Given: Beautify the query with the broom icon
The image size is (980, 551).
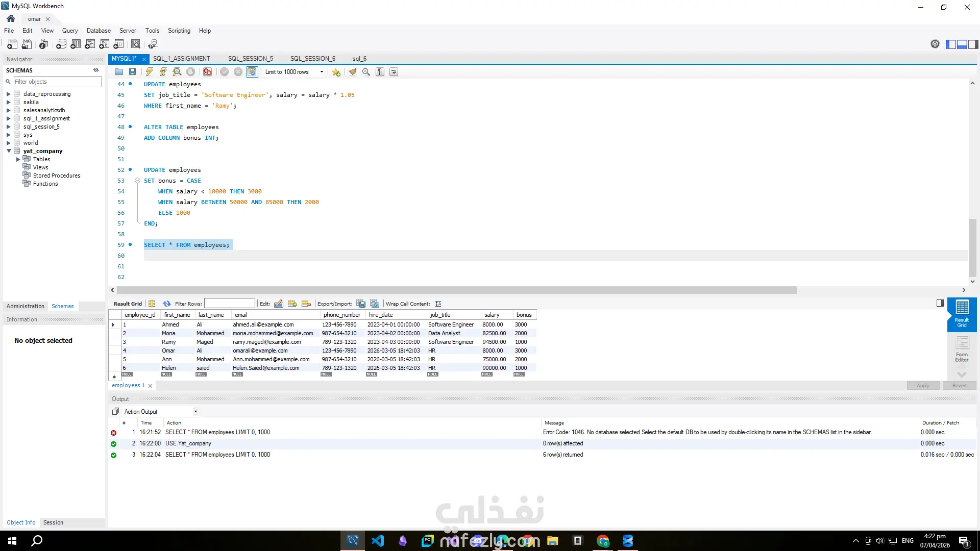Looking at the screenshot, I should point(353,72).
